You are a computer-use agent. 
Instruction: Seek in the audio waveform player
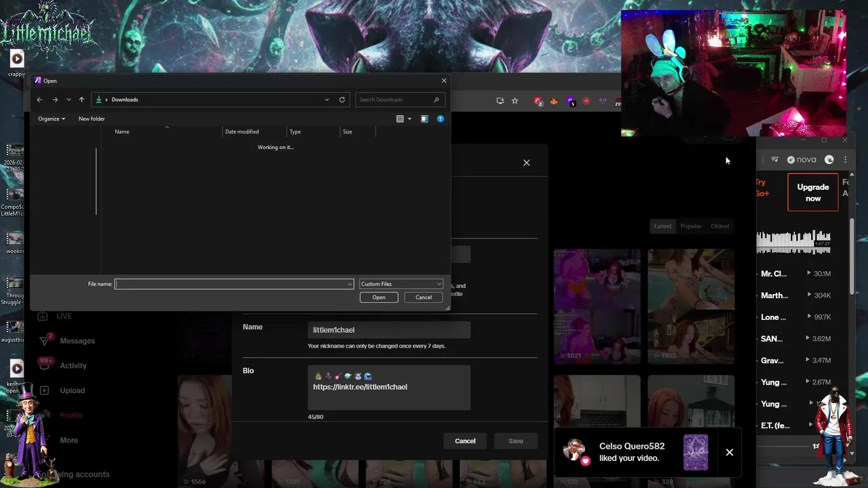point(794,243)
